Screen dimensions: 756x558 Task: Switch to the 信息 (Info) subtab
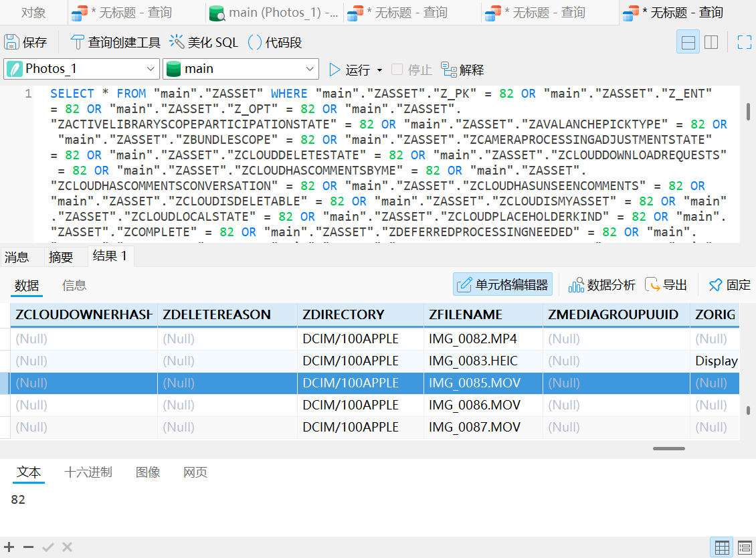point(74,286)
